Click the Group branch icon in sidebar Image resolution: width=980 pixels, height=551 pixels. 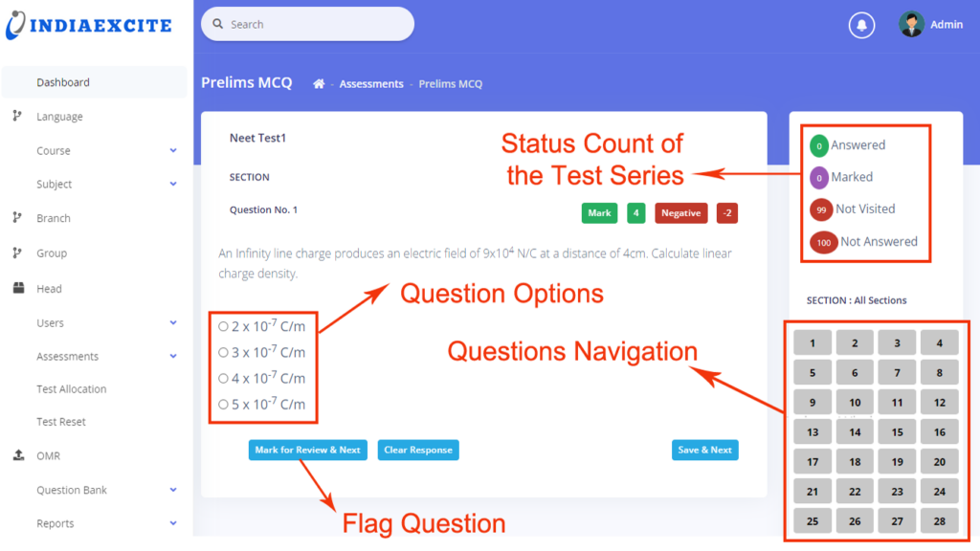(17, 253)
